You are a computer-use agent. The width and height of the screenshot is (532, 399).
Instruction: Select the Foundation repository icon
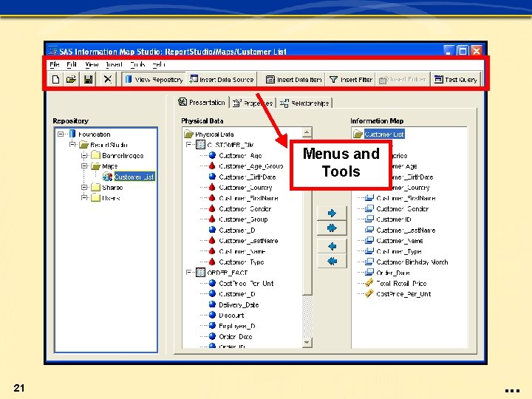tap(72, 134)
